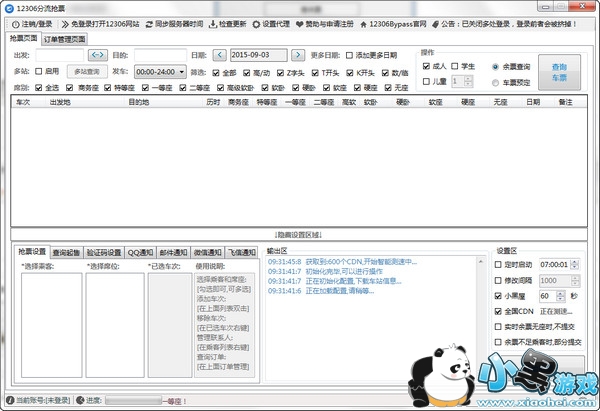Click the 注销/登录 toolbar icon
600x411 pixels.
pyautogui.click(x=13, y=22)
